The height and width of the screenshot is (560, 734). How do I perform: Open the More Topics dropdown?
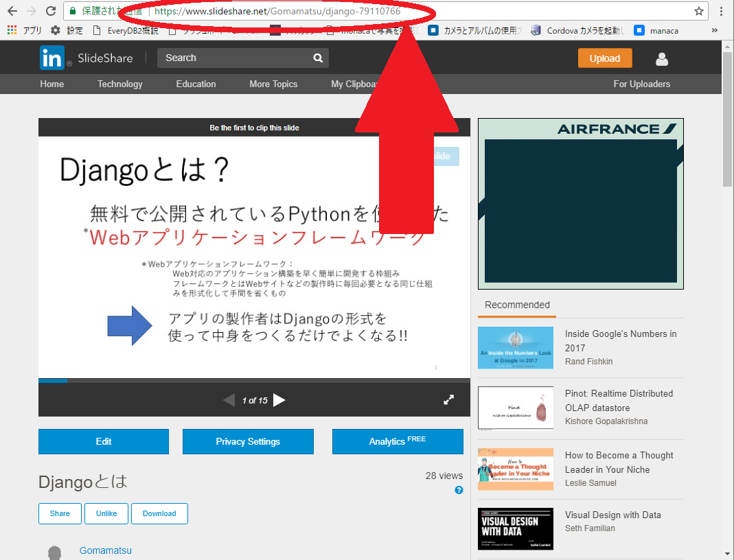[x=273, y=84]
